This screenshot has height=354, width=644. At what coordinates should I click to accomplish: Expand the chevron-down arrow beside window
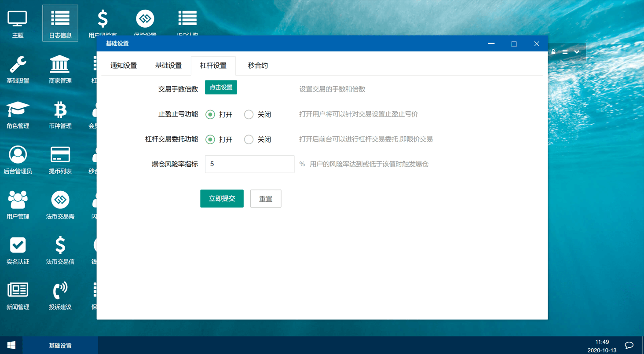(x=577, y=52)
